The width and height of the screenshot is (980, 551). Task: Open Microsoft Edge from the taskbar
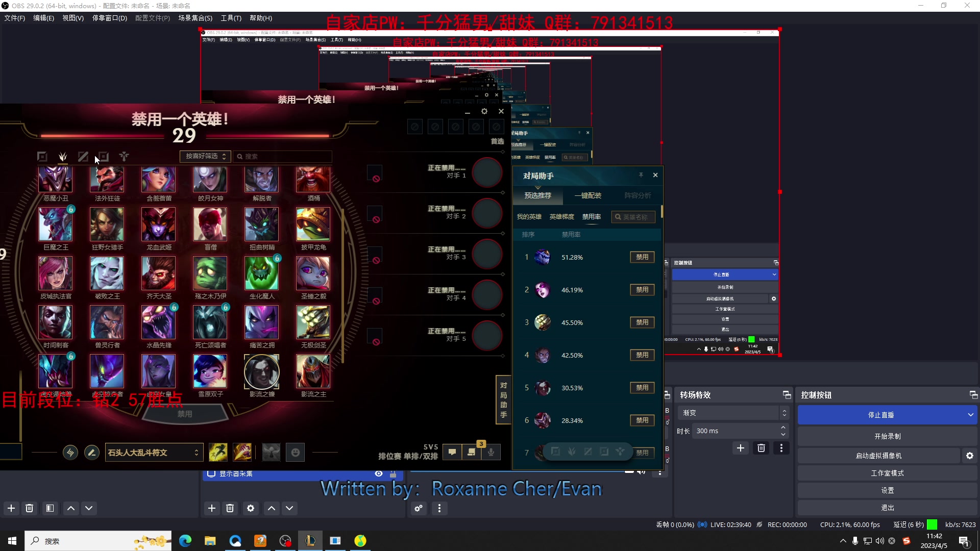185,541
